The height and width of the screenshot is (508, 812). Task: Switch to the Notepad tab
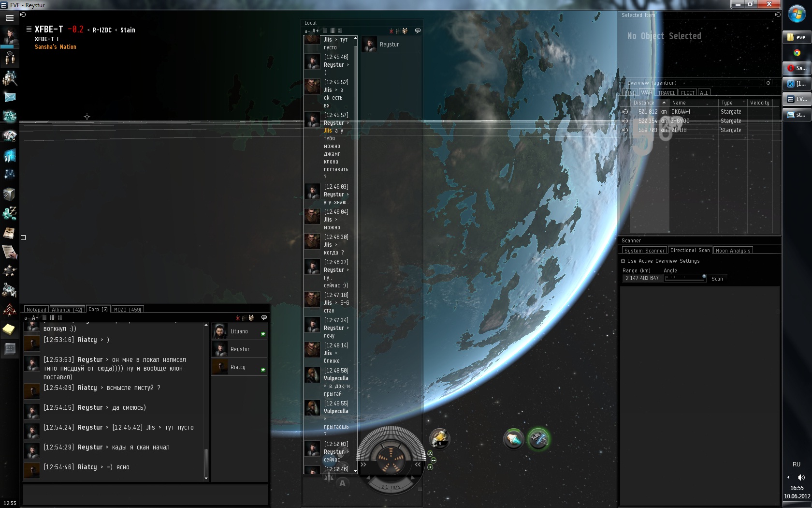tap(36, 310)
